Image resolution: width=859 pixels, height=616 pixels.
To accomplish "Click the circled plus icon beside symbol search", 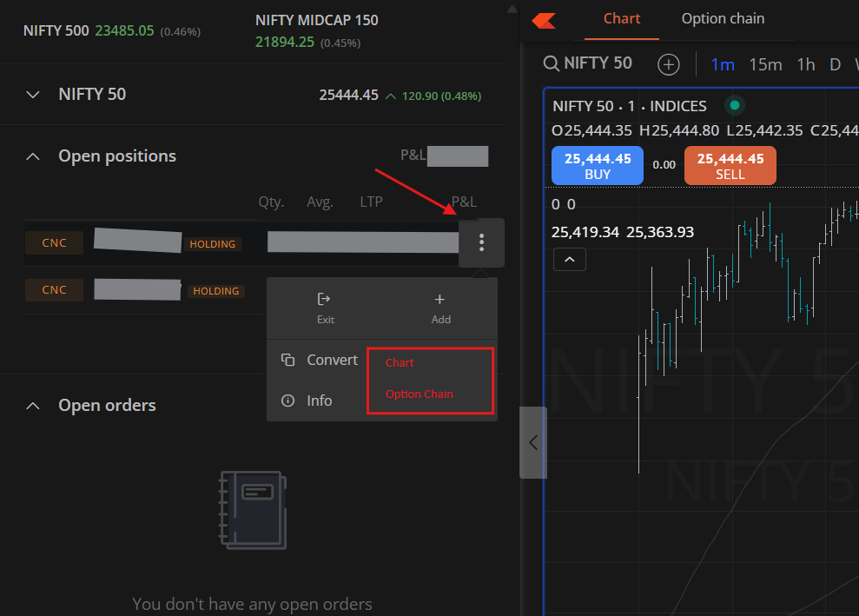I will click(668, 64).
